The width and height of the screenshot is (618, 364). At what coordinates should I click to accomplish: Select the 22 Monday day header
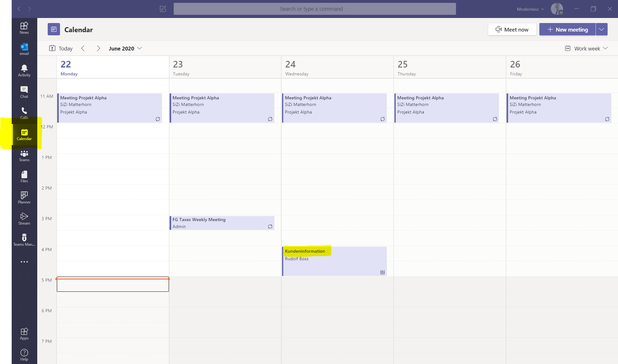[x=113, y=68]
